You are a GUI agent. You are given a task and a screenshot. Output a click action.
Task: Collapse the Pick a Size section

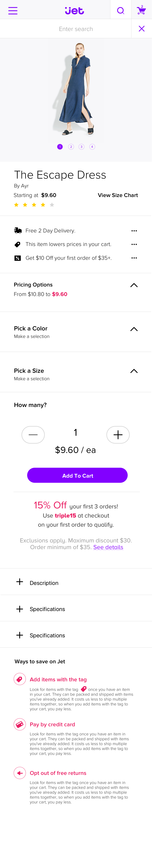coord(134,371)
